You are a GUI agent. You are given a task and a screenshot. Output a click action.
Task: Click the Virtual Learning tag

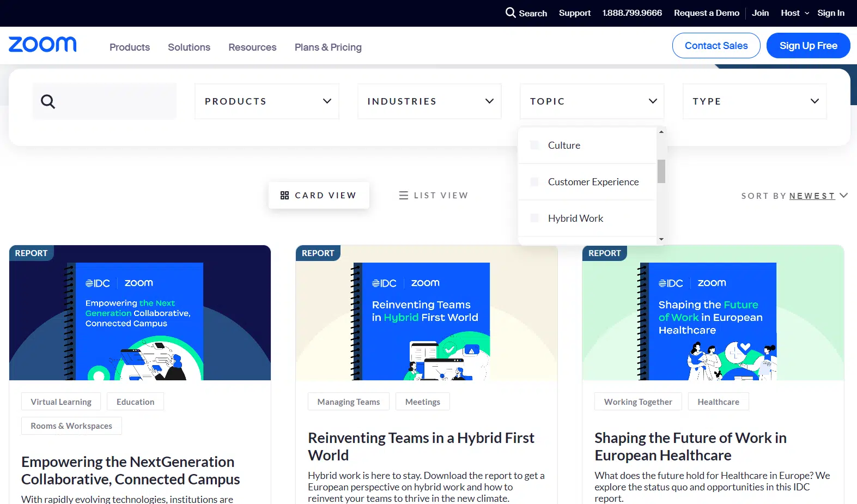point(61,402)
